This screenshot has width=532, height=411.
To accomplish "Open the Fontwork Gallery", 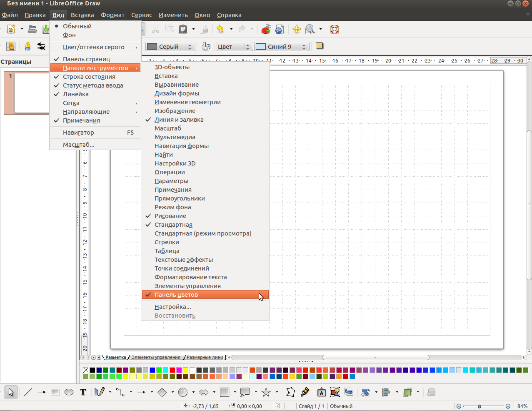I will point(322,392).
